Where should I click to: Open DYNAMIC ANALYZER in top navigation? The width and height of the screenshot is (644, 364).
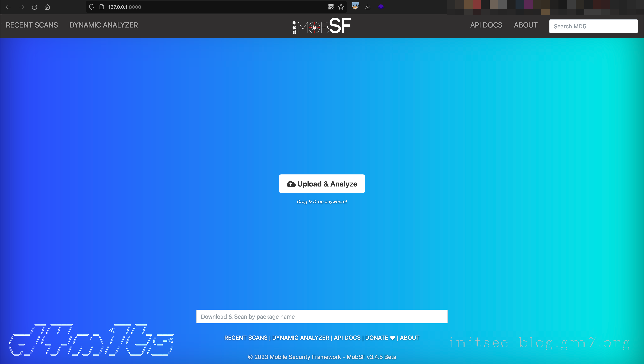103,25
